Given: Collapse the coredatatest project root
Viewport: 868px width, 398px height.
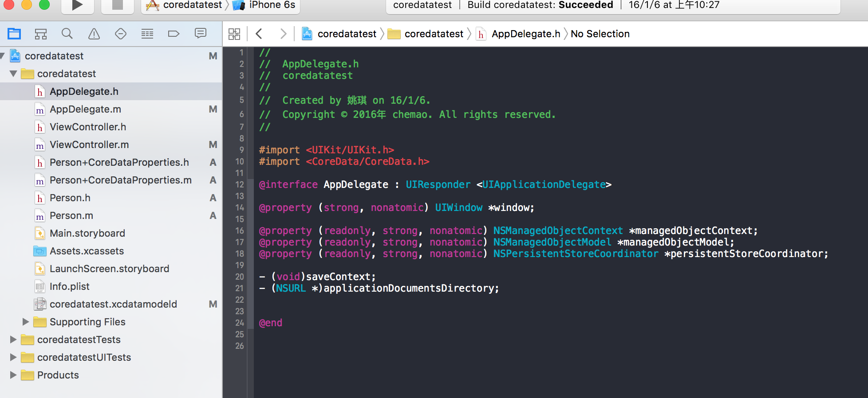Looking at the screenshot, I should [x=3, y=56].
